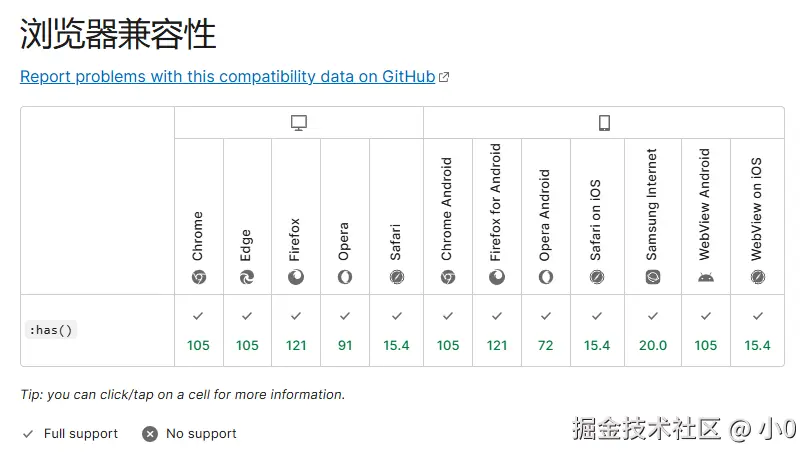This screenshot has width=812, height=458.
Task: Expand Samsung Internet 20.0 support cell
Action: tap(653, 331)
